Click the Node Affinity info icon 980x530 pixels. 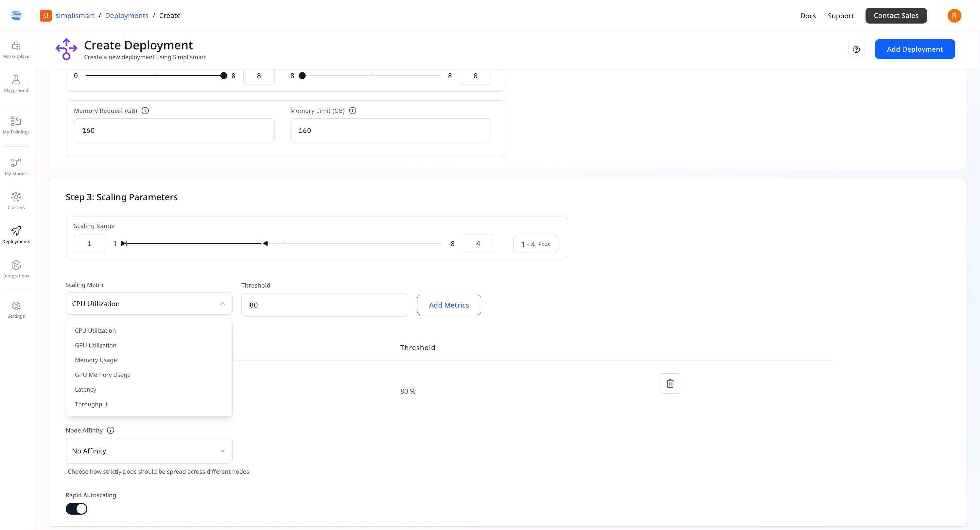tap(111, 430)
